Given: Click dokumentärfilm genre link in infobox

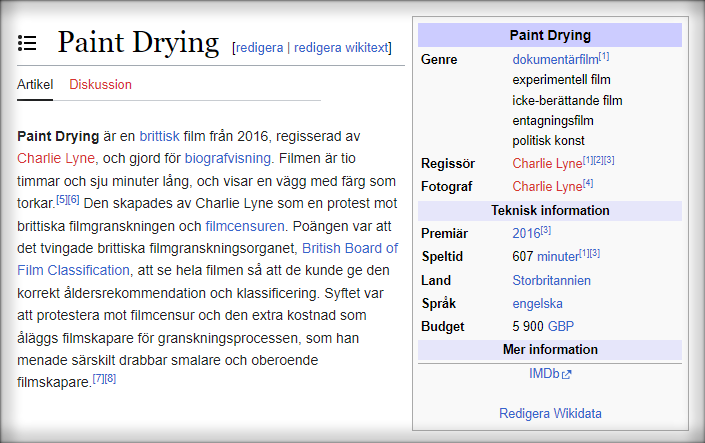Looking at the screenshot, I should point(555,59).
